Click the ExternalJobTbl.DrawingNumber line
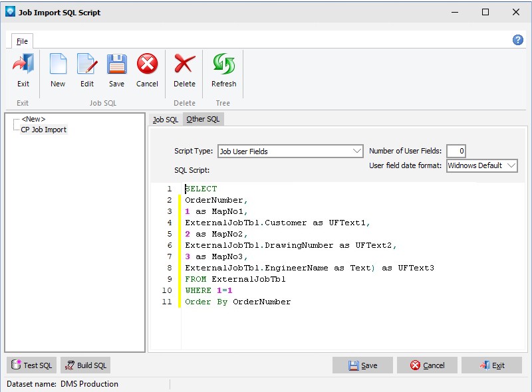Screen dimensions: 532x392 (291, 245)
